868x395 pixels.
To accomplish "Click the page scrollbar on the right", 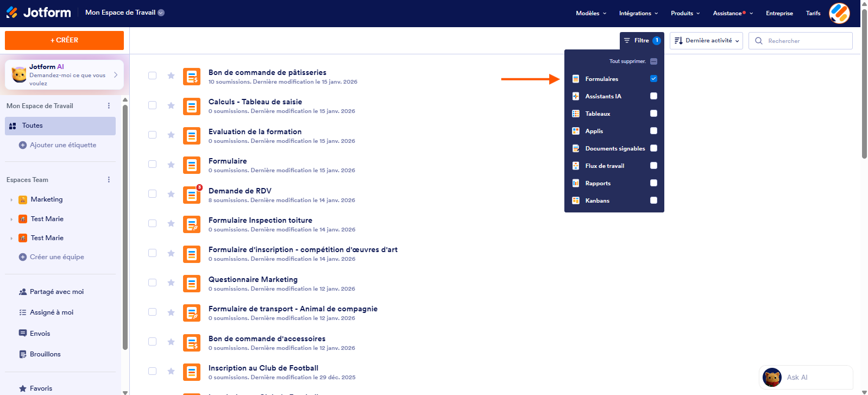I will point(864,84).
